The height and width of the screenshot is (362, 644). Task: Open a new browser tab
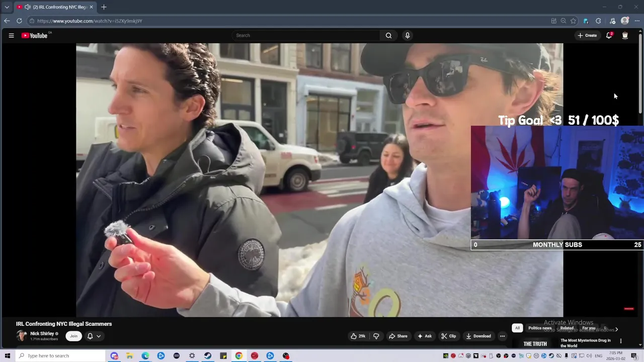point(104,7)
